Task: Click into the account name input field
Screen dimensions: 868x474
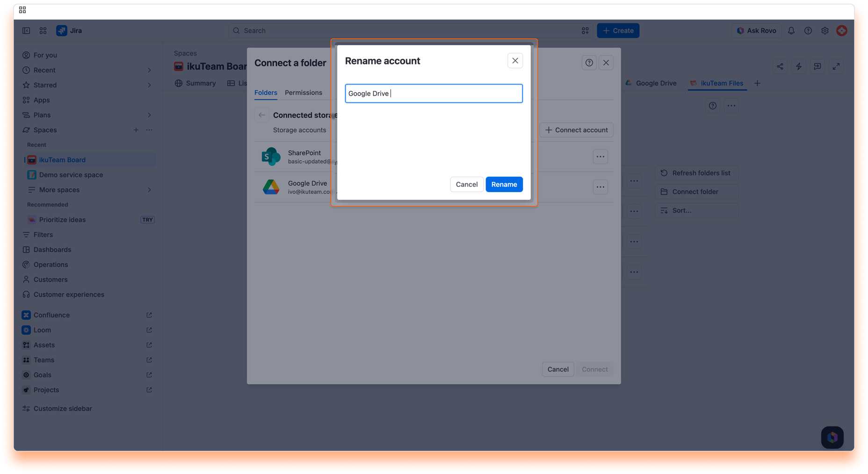Action: (434, 93)
